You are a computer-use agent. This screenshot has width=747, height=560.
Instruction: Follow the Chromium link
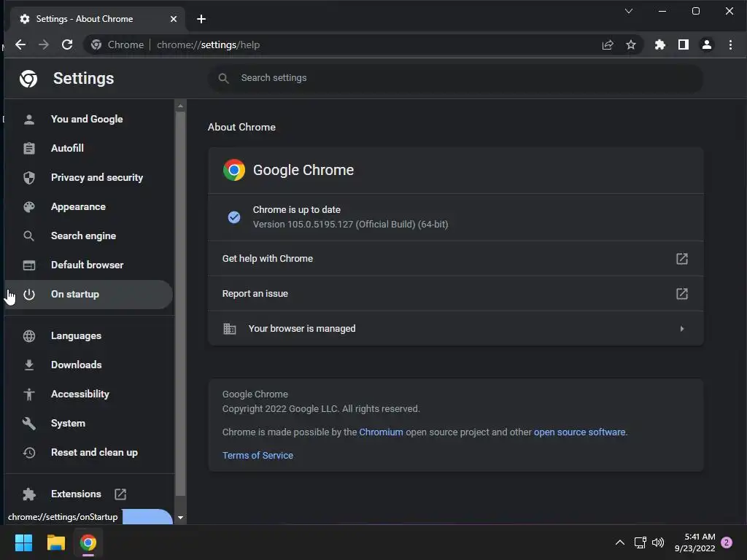coord(381,432)
